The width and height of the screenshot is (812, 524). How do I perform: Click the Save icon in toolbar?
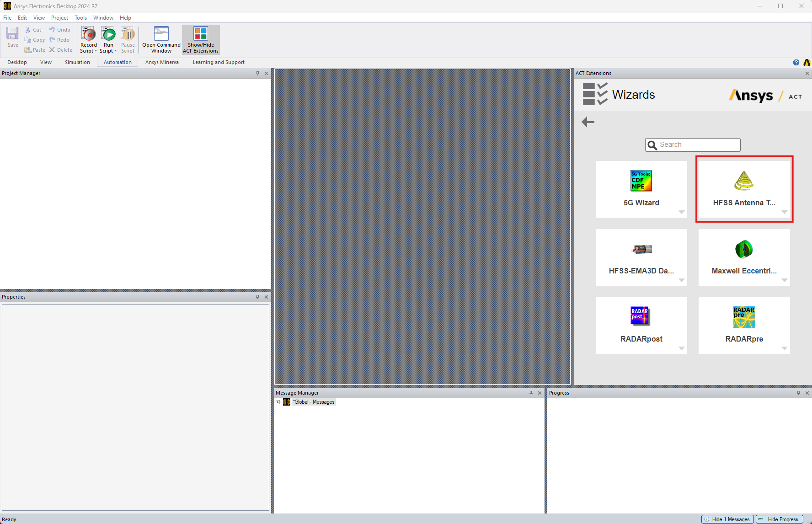(13, 37)
